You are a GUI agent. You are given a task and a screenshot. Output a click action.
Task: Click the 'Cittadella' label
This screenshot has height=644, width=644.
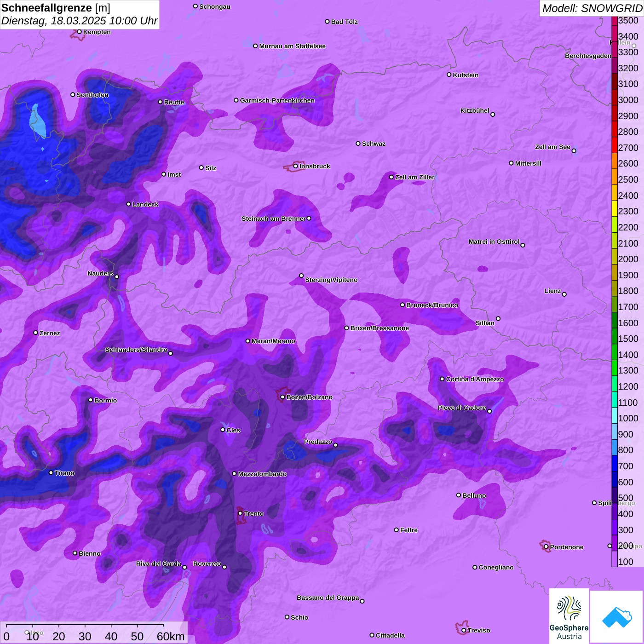[x=390, y=635]
